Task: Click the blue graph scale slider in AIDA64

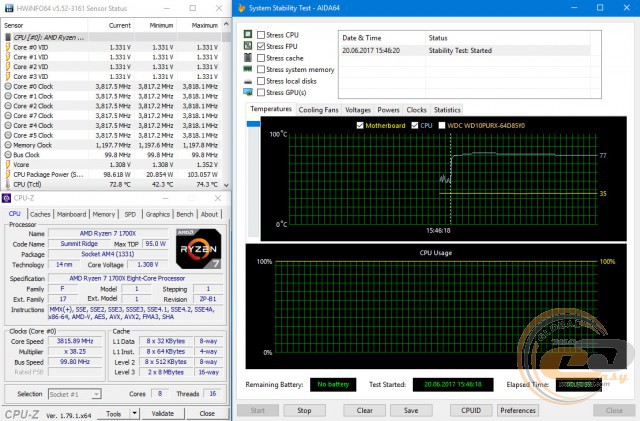Action: pyautogui.click(x=253, y=124)
